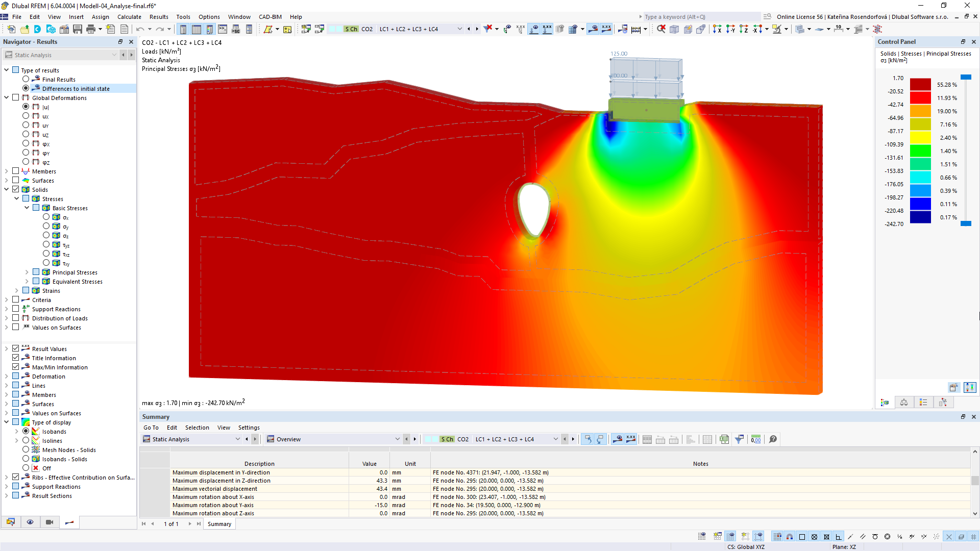Click the result export icon in summary toolbar
Viewport: 980px width, 551px height.
tap(724, 439)
